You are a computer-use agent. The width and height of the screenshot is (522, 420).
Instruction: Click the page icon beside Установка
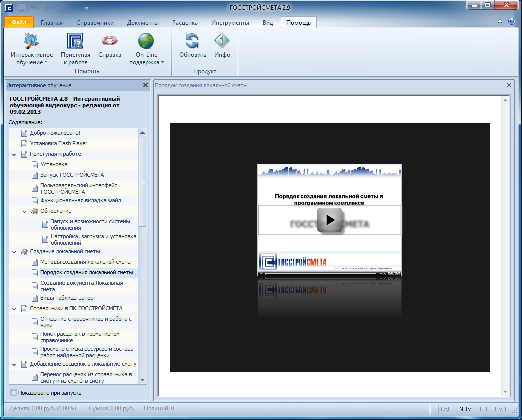click(x=35, y=164)
